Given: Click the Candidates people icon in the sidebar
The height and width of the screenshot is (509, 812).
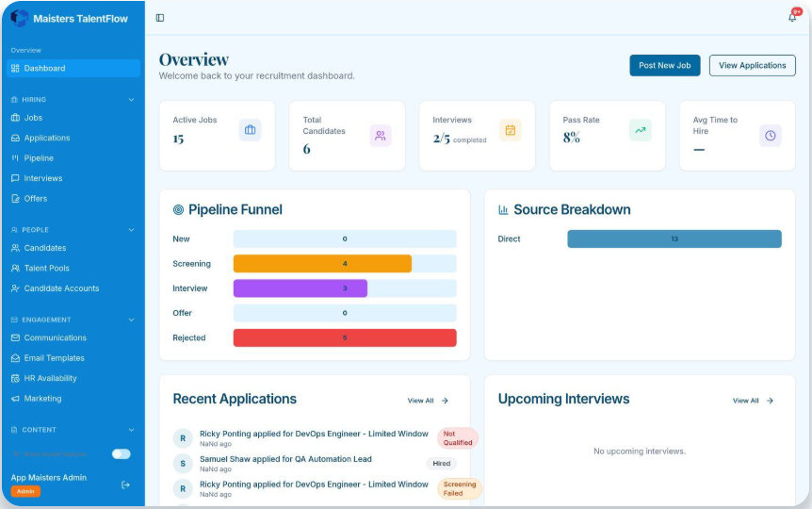Looking at the screenshot, I should (15, 248).
